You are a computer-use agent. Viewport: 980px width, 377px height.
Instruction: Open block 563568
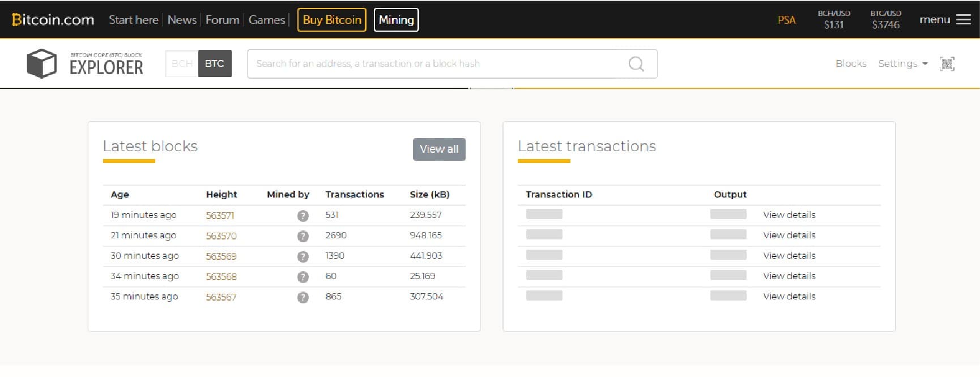pyautogui.click(x=221, y=277)
